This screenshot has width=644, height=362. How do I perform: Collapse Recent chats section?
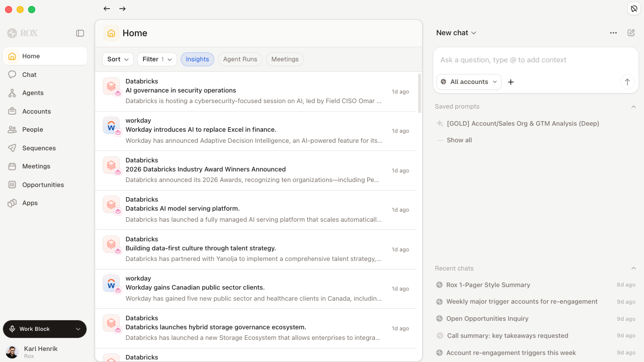coord(633,268)
